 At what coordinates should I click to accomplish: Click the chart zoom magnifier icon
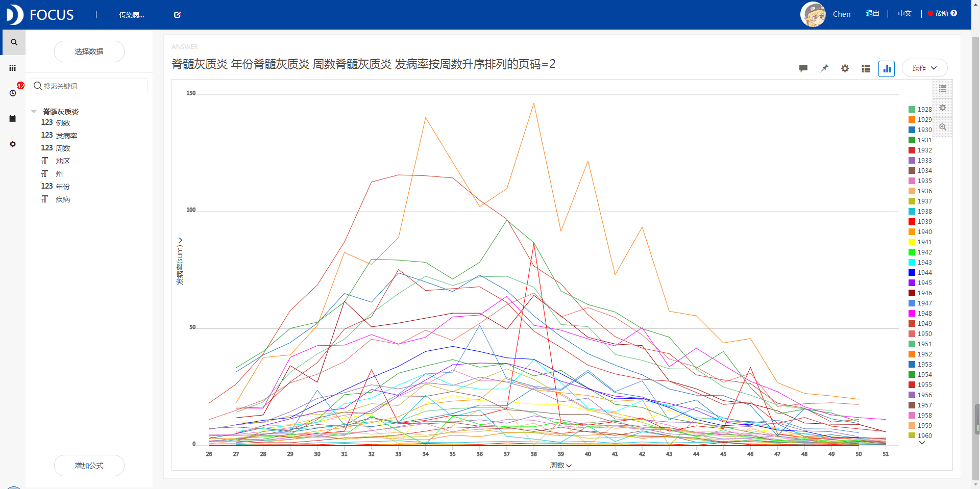pyautogui.click(x=943, y=127)
